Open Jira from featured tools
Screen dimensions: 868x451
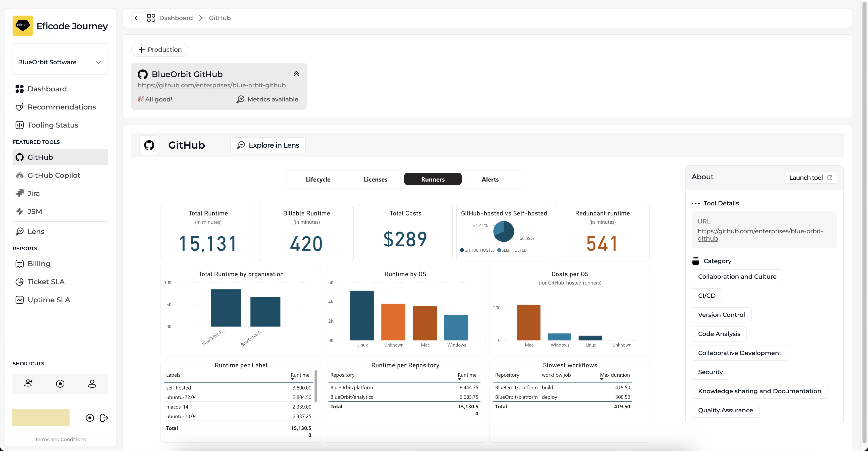tap(33, 193)
